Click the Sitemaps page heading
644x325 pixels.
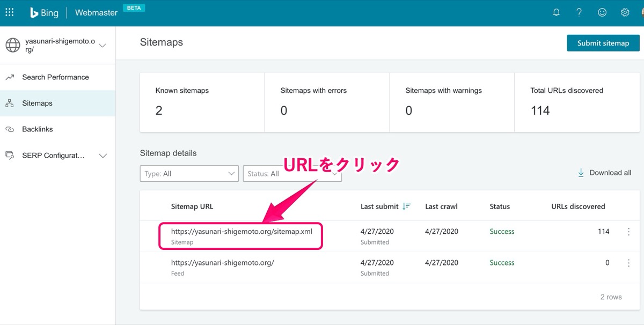(x=162, y=42)
